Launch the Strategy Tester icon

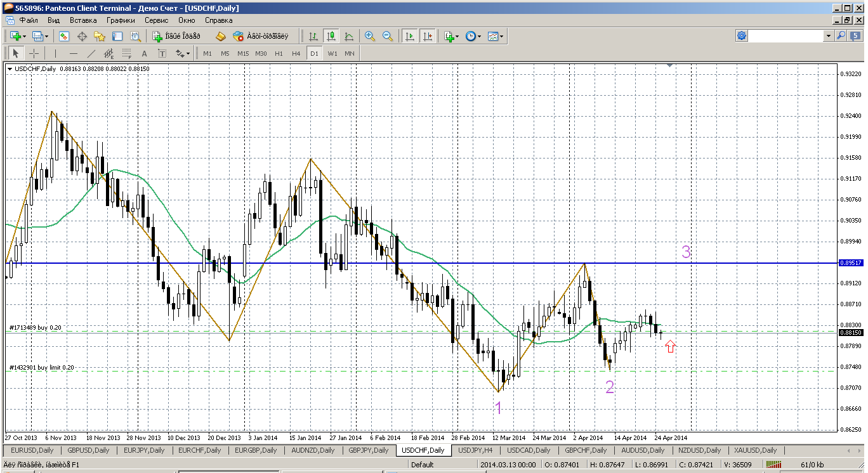tap(135, 36)
